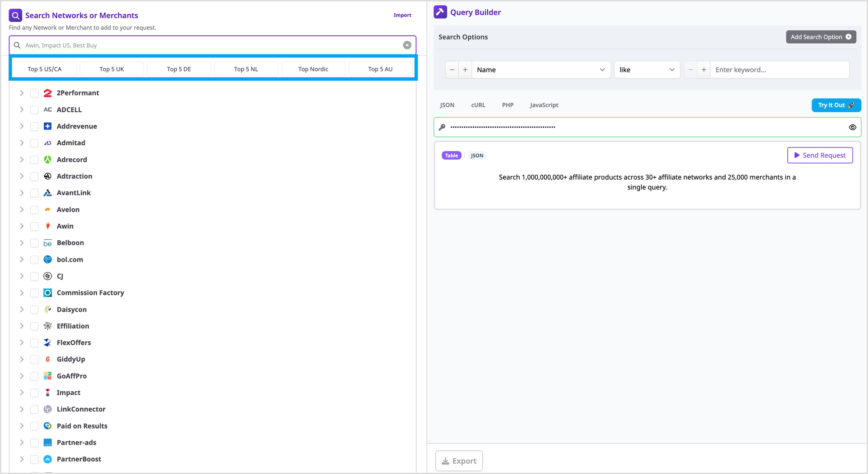Show API key with eye icon
Screen dimensions: 868x474
click(852, 127)
